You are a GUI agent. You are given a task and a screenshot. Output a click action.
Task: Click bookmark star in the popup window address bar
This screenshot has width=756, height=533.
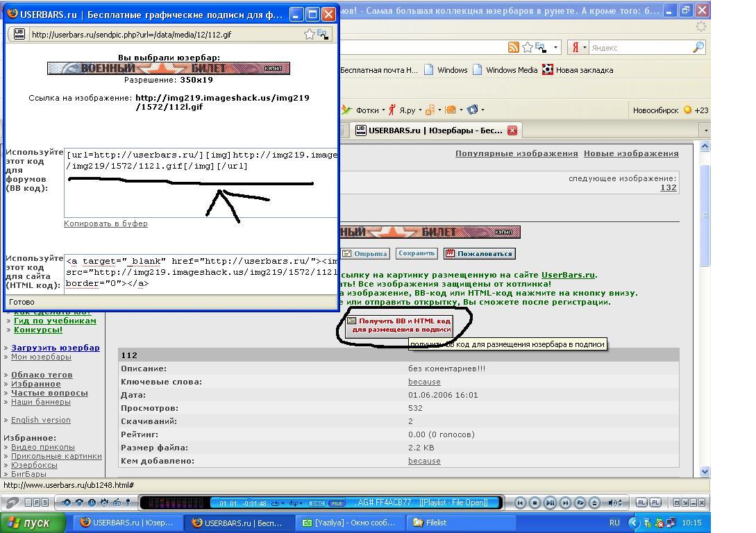click(x=310, y=34)
